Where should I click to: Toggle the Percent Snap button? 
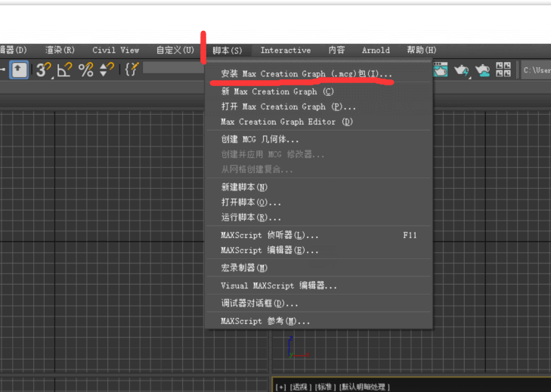pos(85,70)
